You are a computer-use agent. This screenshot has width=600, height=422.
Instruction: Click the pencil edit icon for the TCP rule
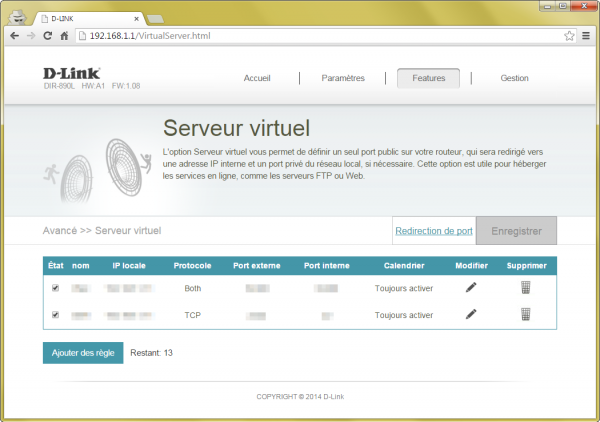tap(471, 314)
